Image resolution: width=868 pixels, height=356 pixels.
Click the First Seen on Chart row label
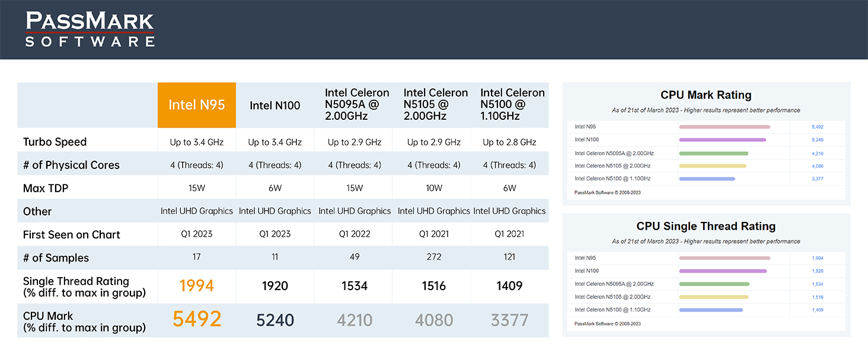71,234
